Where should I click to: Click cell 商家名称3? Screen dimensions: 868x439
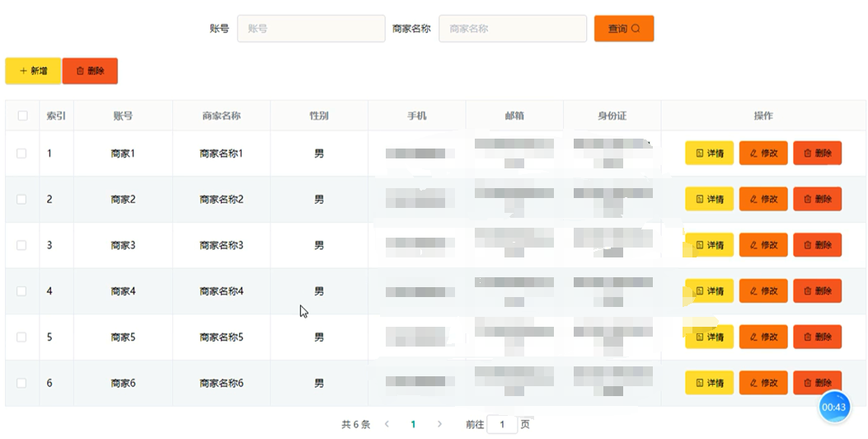coord(222,245)
